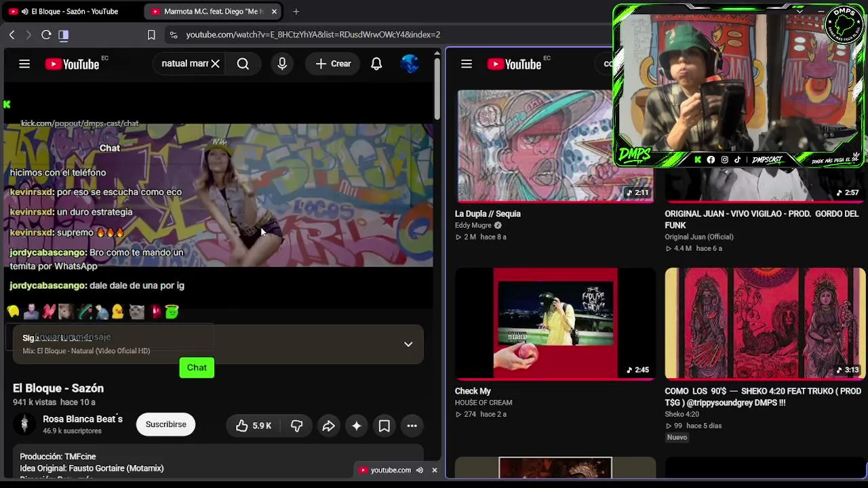The height and width of the screenshot is (488, 868).
Task: View site information beside the URL
Action: click(x=174, y=35)
